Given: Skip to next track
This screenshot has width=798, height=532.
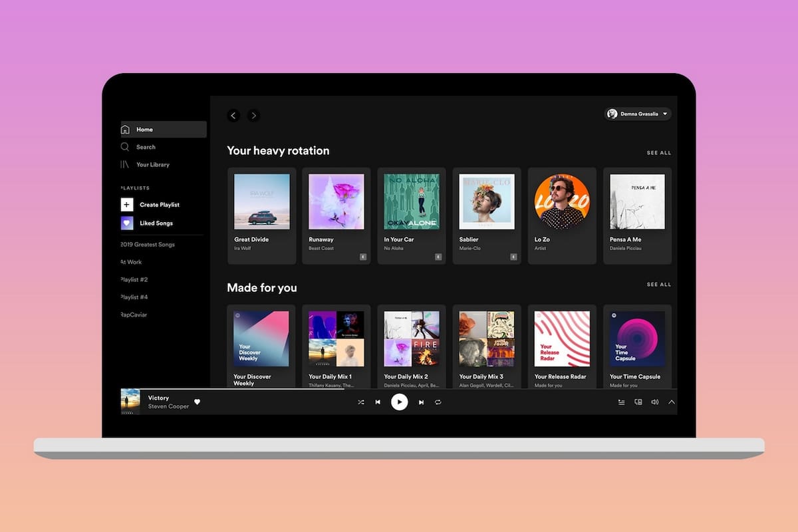Looking at the screenshot, I should click(421, 402).
